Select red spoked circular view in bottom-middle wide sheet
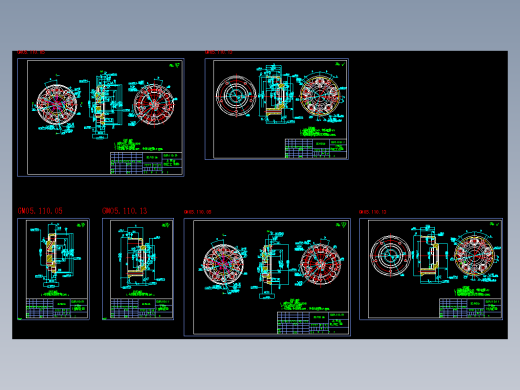 coord(321,264)
